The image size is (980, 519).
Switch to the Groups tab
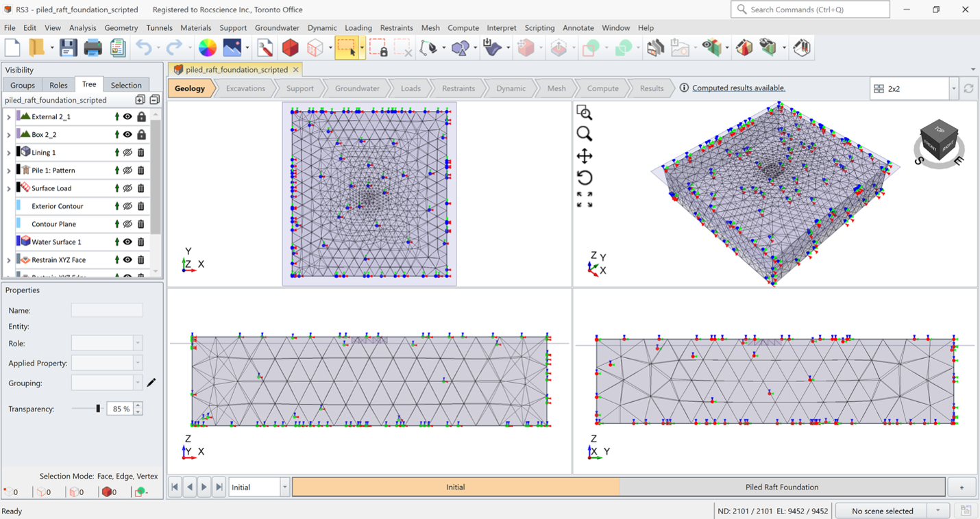[x=23, y=85]
